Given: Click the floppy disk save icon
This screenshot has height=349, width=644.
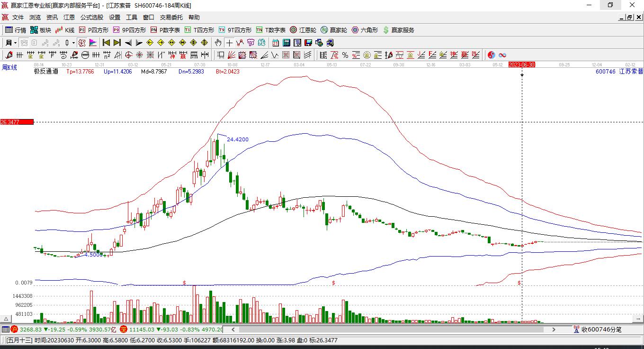Looking at the screenshot, I should pos(308,43).
